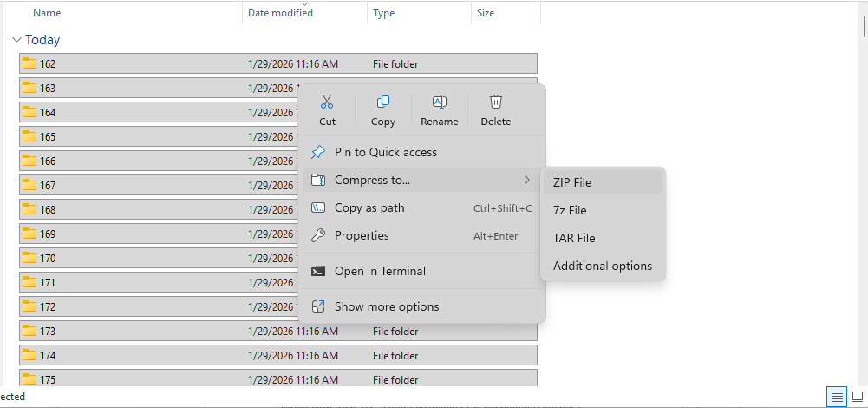
Task: Open the Compress to submenu
Action: point(421,180)
